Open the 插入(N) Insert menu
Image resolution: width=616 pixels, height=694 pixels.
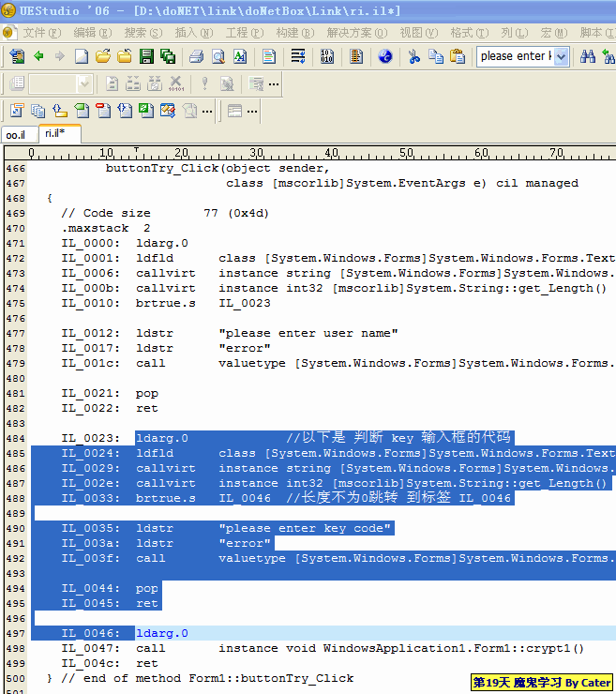(193, 33)
